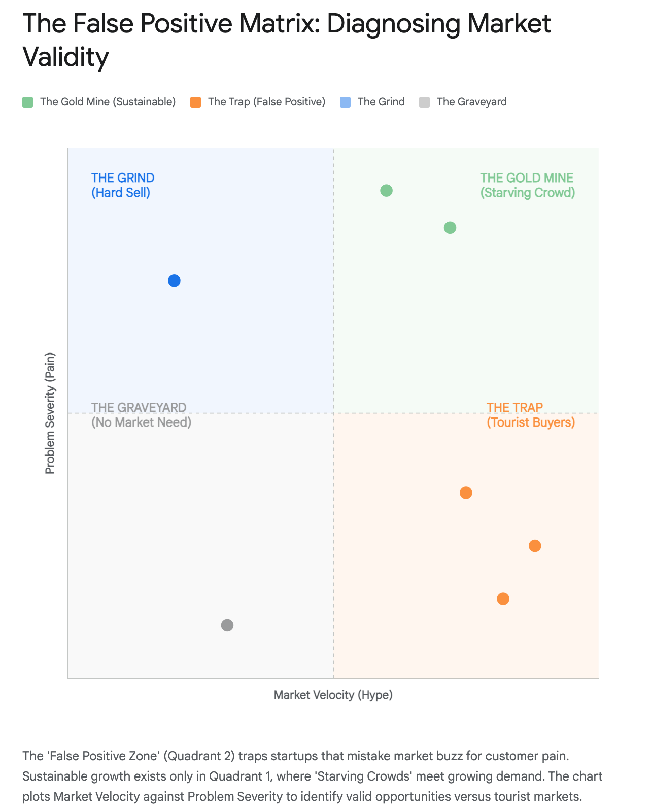Image resolution: width=652 pixels, height=812 pixels.
Task: Toggle "The Gold Mine (Sustainable)" legend label
Action: (x=108, y=102)
